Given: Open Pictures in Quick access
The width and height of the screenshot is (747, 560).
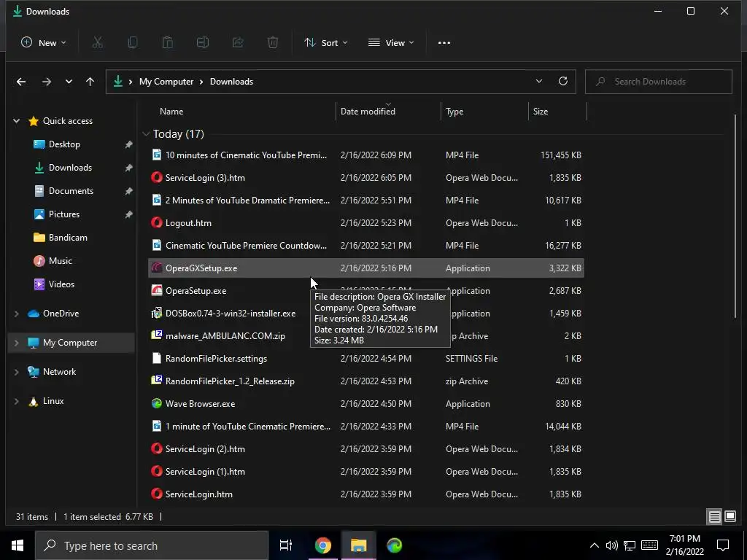Looking at the screenshot, I should click(64, 214).
